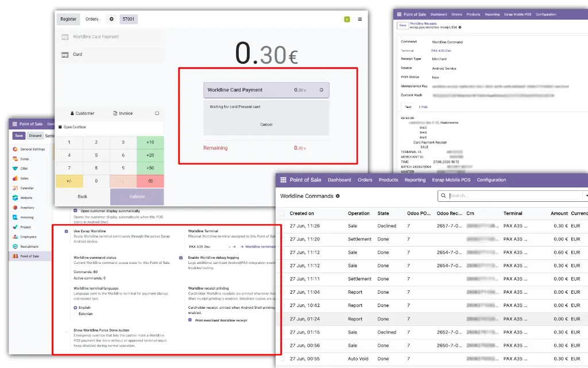Click gear icon beside Worldline Commands title
The width and height of the screenshot is (588, 368).
[338, 196]
